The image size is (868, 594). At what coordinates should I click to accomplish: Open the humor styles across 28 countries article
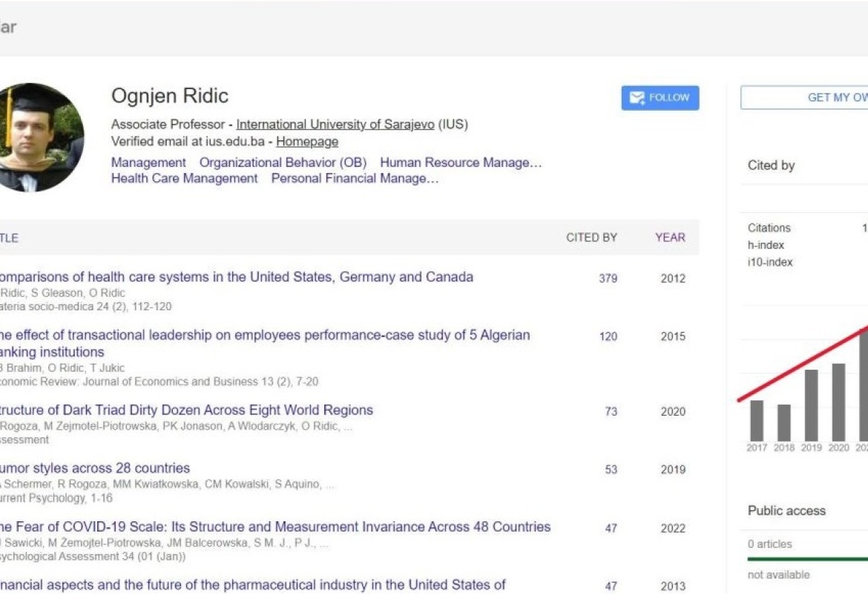tap(95, 468)
